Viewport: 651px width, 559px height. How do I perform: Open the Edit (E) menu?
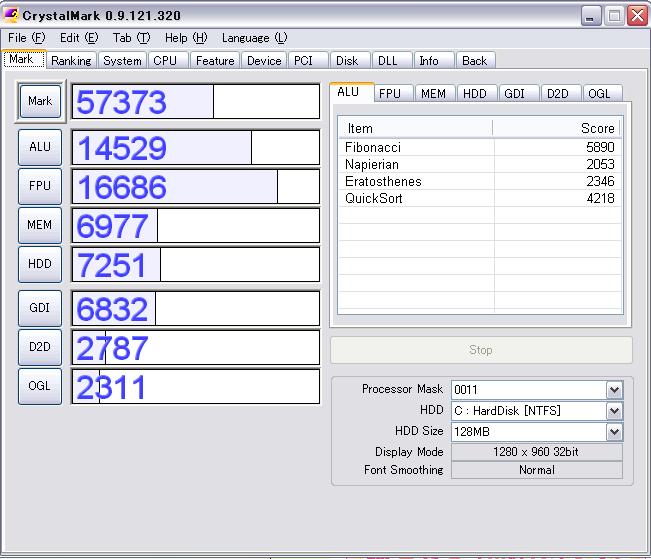(x=79, y=38)
